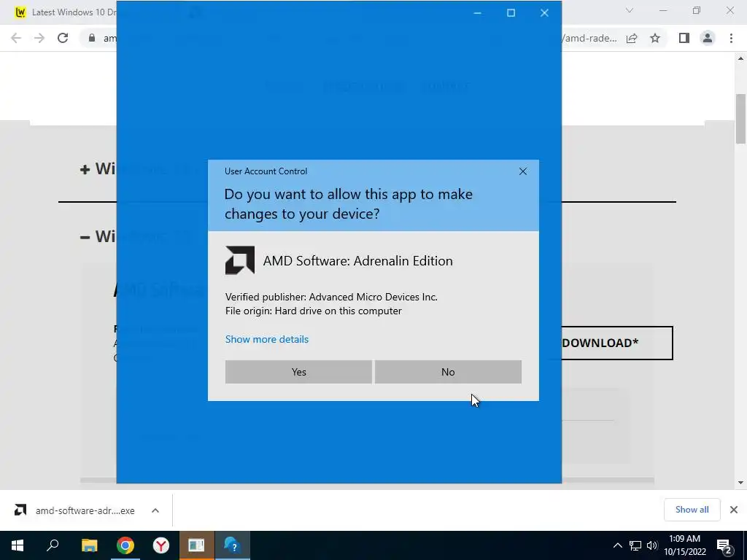Open Chrome three-dot menu
Viewport: 747px width, 560px height.
(x=731, y=38)
